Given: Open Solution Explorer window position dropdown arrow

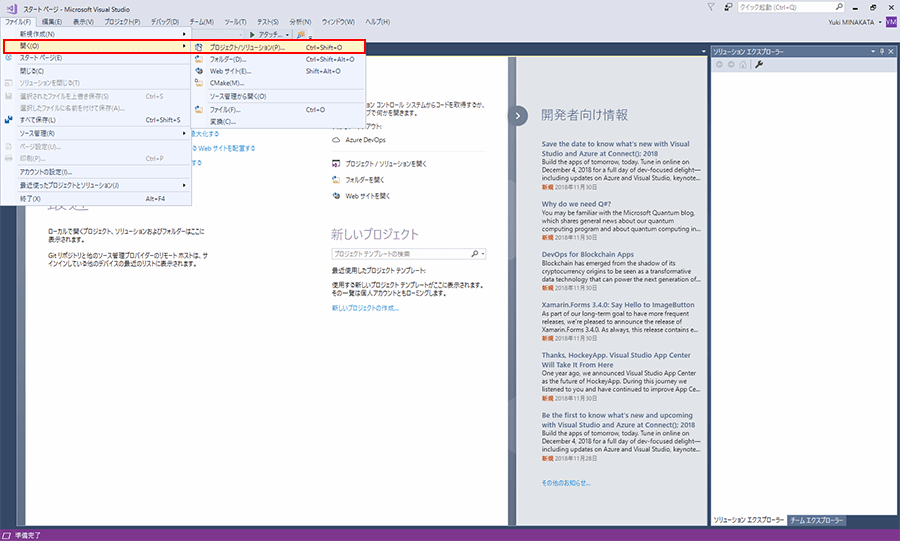Looking at the screenshot, I should pyautogui.click(x=873, y=52).
